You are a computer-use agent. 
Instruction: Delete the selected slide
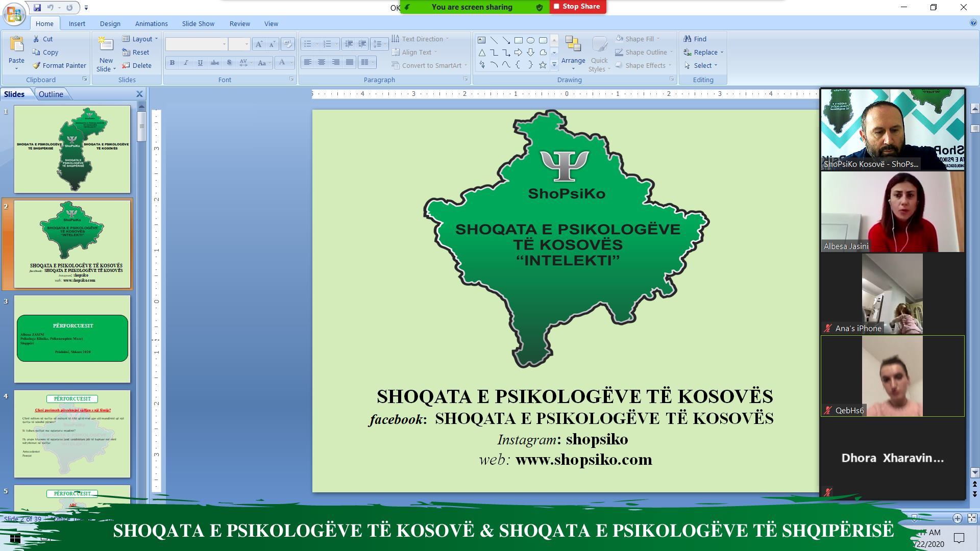137,65
